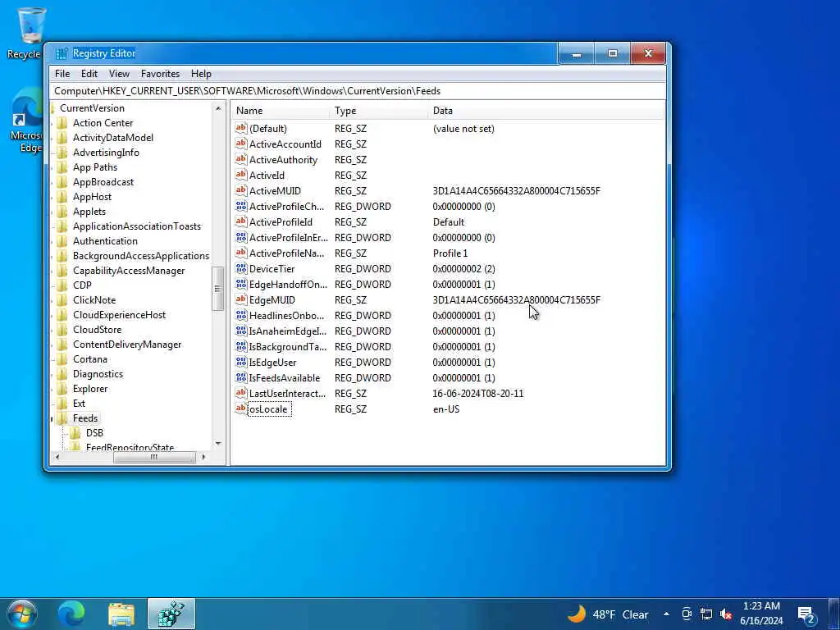Click the 16-06-2024T08-20-11 data cell
The width and height of the screenshot is (840, 630).
(478, 394)
